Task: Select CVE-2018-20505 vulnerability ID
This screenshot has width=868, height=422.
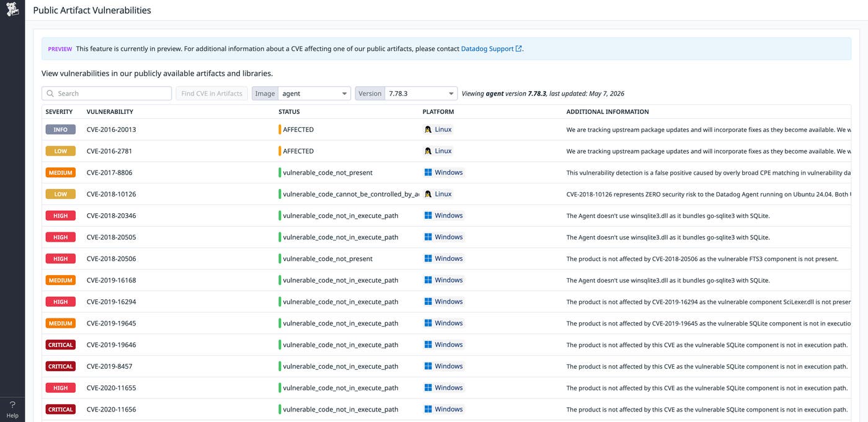Action: (112, 237)
